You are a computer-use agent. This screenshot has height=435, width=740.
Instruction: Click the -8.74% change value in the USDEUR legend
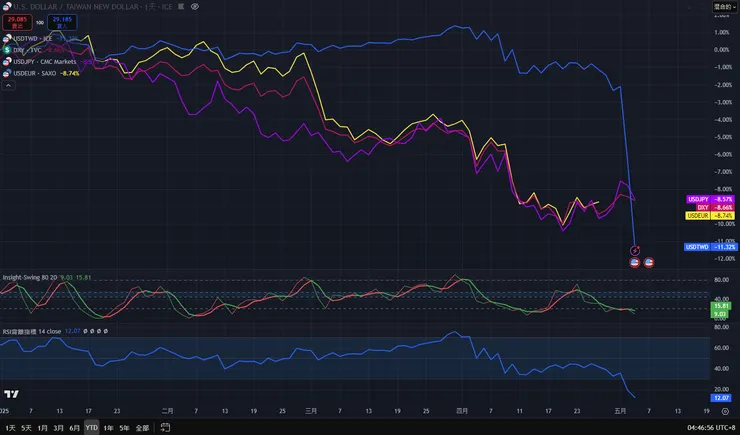[70, 73]
